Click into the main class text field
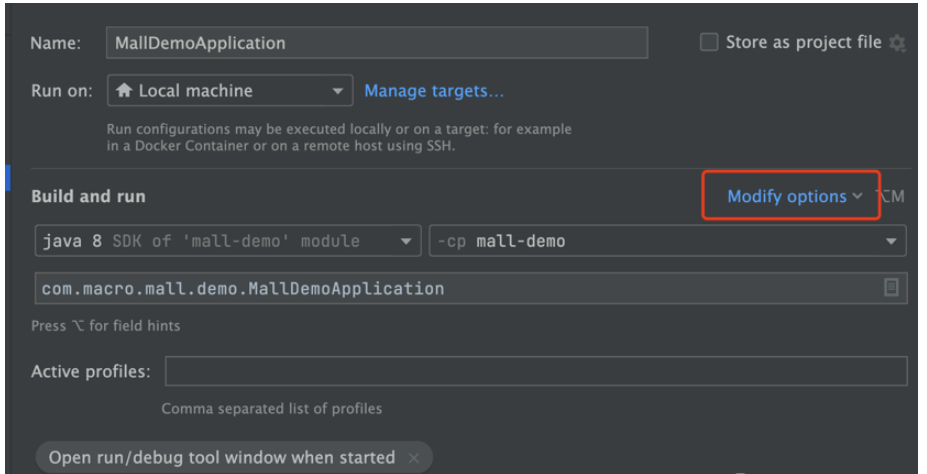Image resolution: width=927 pixels, height=474 pixels. coord(450,289)
